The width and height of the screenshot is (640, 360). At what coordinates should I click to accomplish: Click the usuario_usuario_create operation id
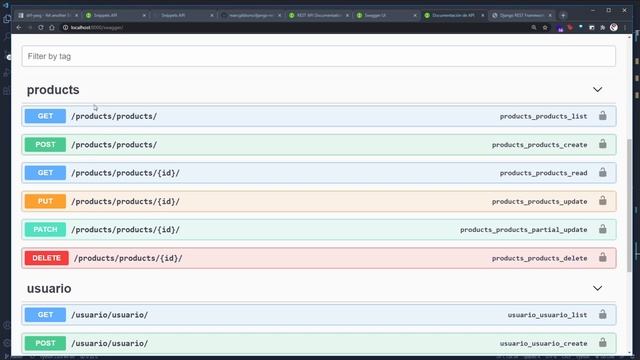pos(543,344)
